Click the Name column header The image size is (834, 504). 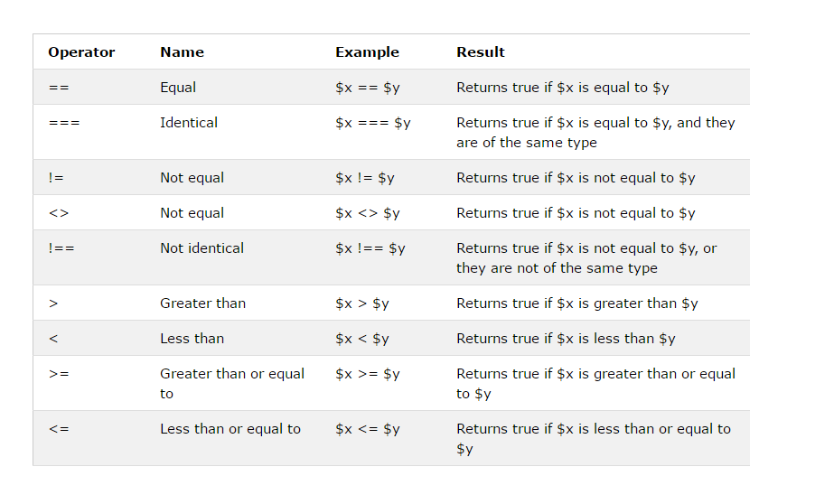pos(182,52)
